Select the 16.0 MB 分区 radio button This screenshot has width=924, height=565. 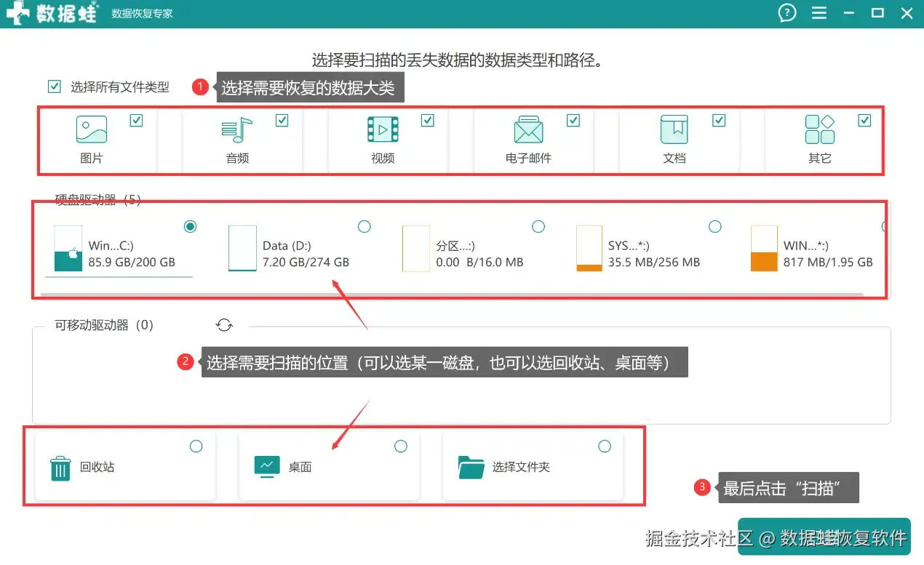click(538, 227)
